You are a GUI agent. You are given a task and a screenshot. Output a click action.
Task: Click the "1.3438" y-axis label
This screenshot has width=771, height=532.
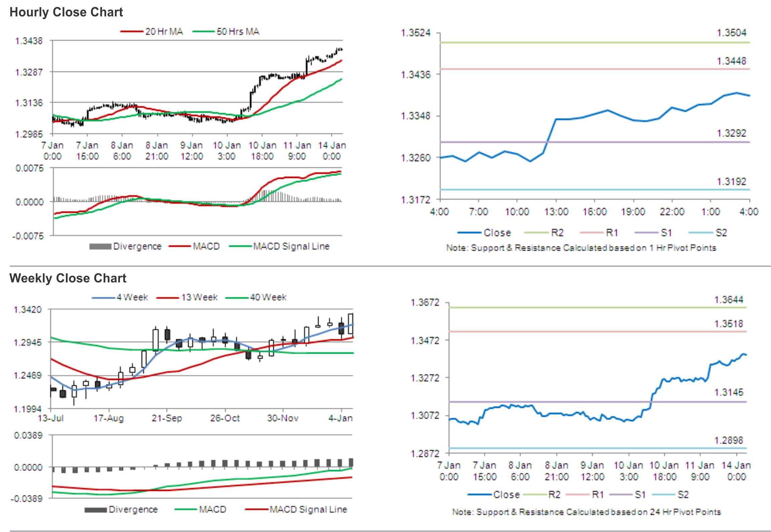(29, 41)
